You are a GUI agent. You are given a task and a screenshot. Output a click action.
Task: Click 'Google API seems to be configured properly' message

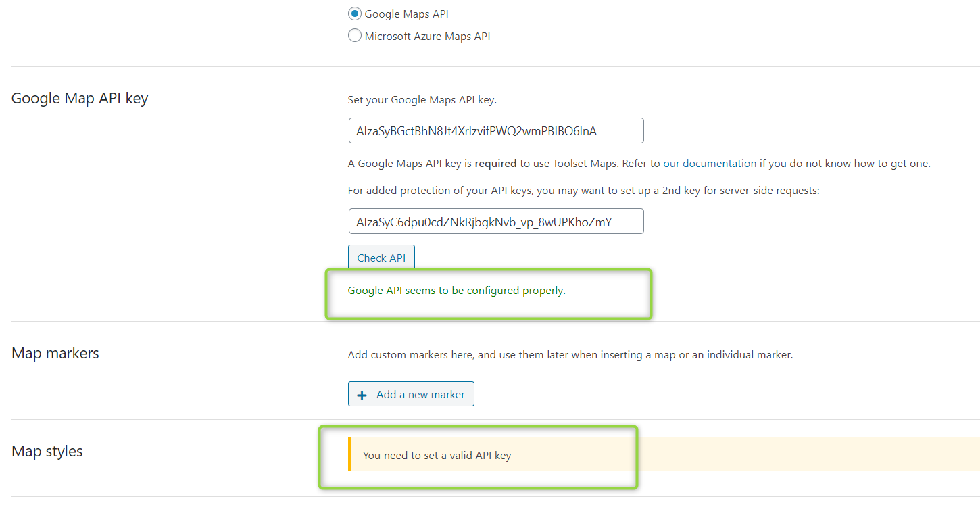[x=456, y=291]
